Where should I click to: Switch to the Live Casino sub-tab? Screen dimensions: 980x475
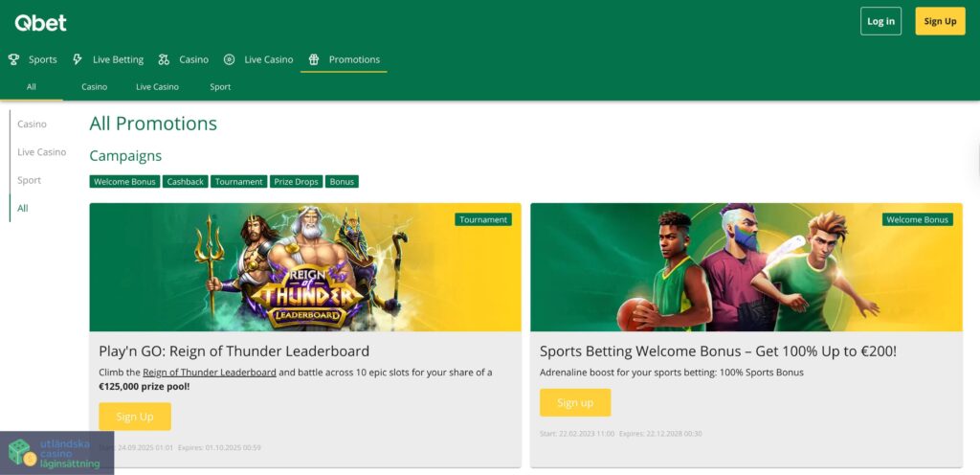pyautogui.click(x=158, y=87)
